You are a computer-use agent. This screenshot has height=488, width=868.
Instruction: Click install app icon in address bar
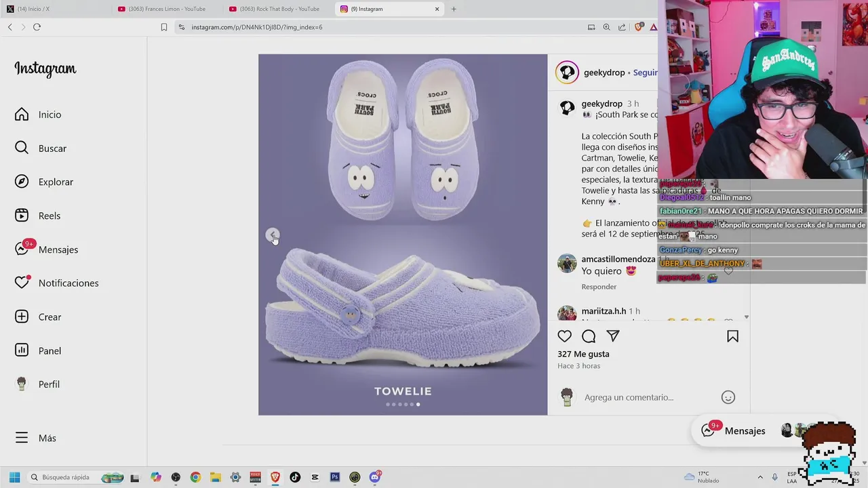coord(591,27)
